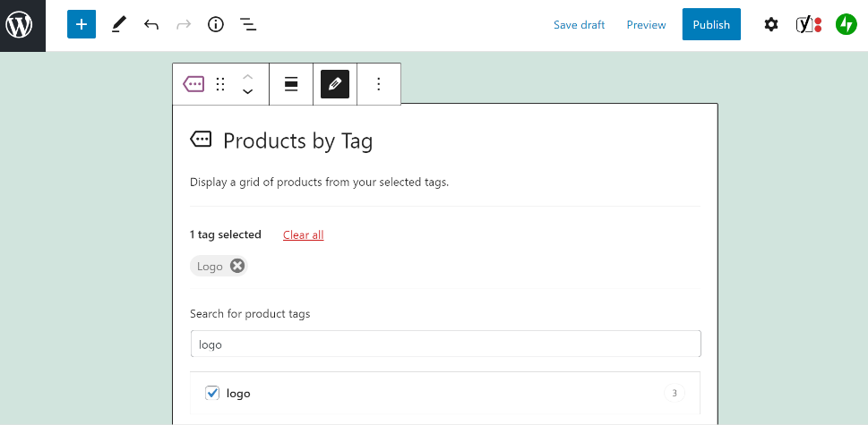Click the block drag handle dots
868x425 pixels.
[x=220, y=84]
